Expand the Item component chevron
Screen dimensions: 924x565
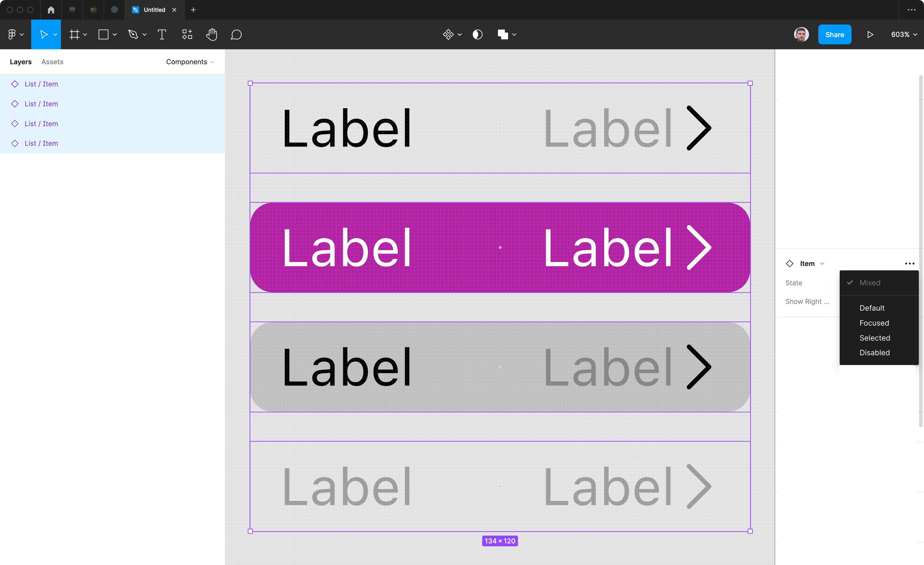click(822, 264)
